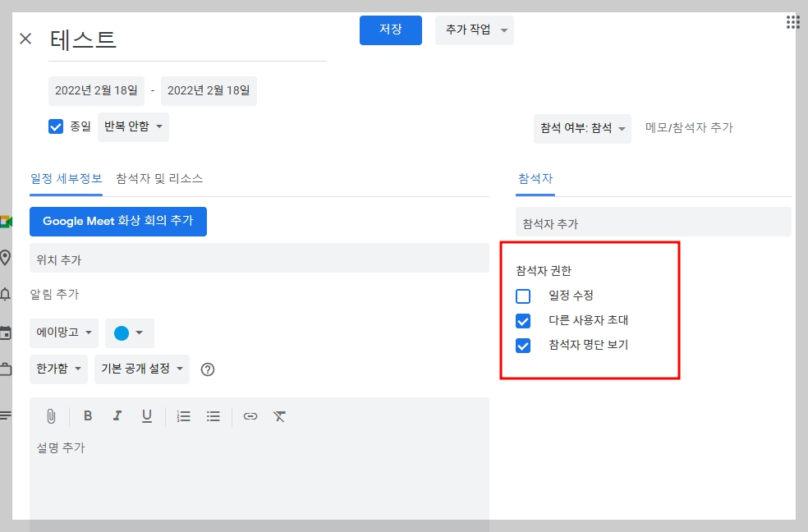The height and width of the screenshot is (532, 808).
Task: Click the 저장 save button
Action: [x=390, y=30]
